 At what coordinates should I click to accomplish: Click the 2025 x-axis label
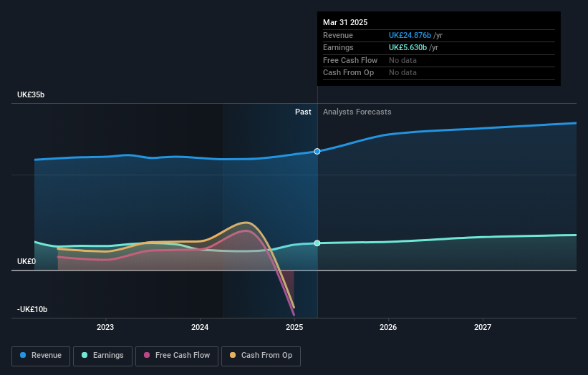294,328
